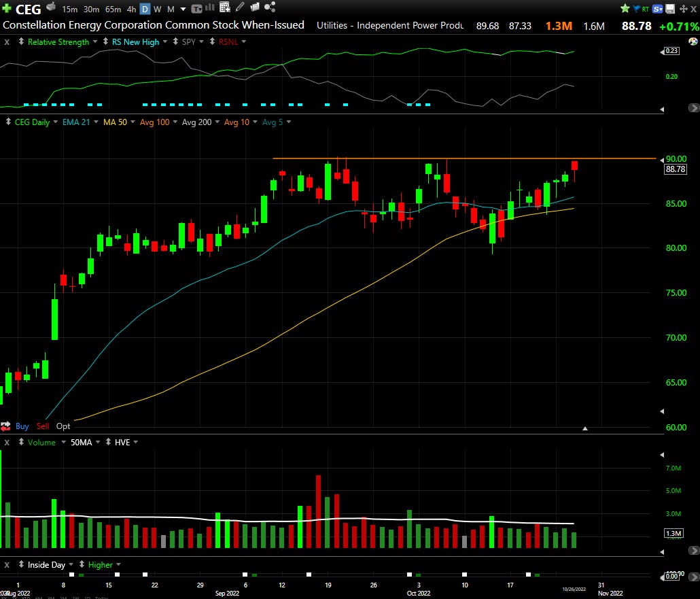Open the folders icon in top toolbar

255,7
